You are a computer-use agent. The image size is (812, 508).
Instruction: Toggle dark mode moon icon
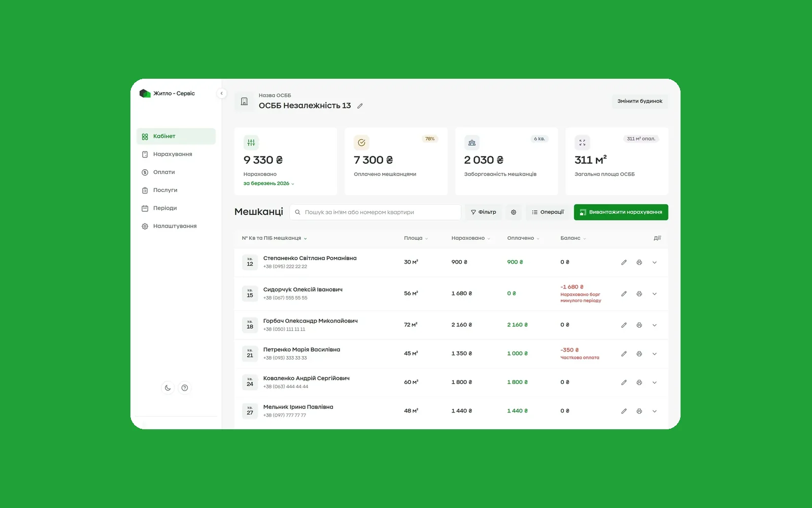click(x=167, y=388)
